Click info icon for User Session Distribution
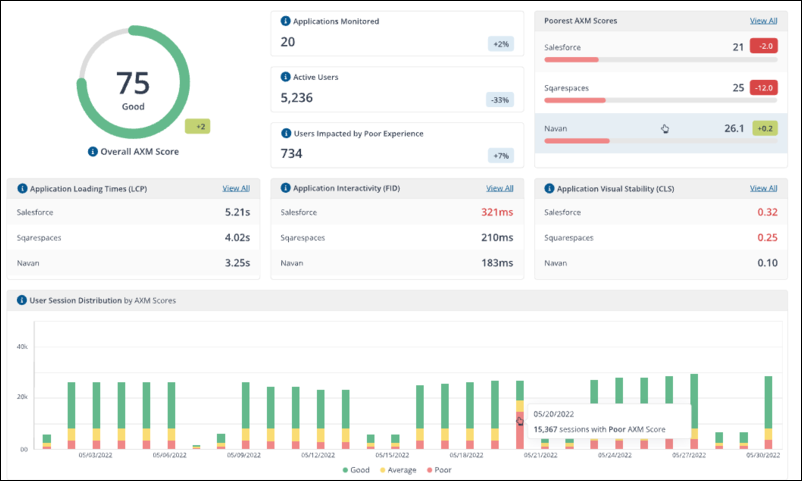 pos(22,300)
